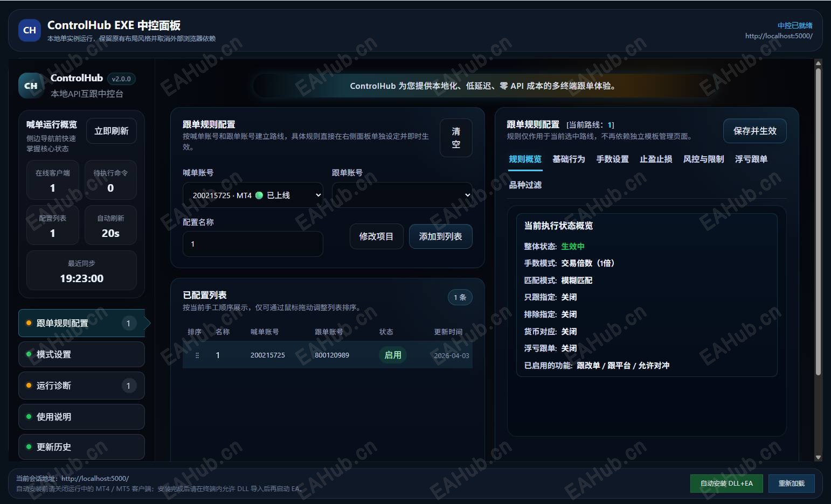Image resolution: width=831 pixels, height=504 pixels.
Task: Open the 使用说明 sidebar page
Action: tap(81, 417)
